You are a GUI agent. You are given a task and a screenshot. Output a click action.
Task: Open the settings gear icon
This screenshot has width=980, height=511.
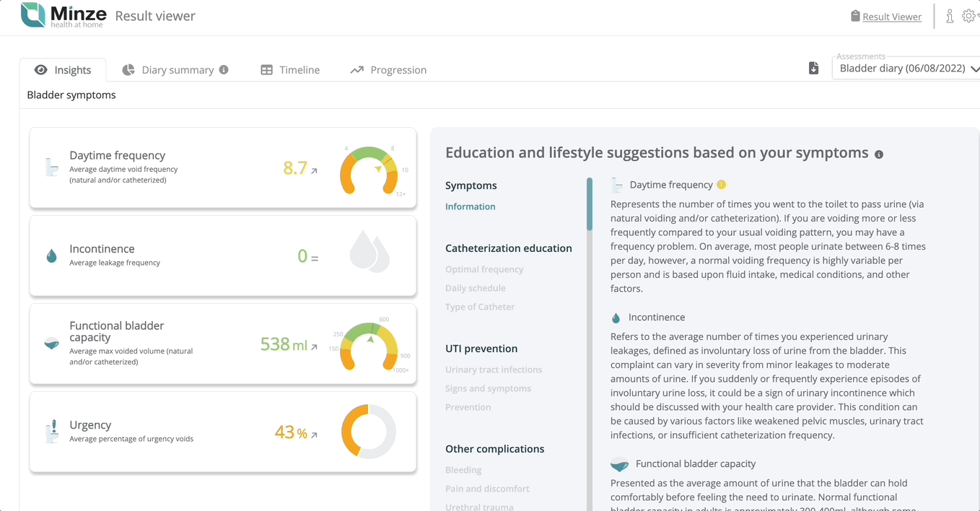[x=969, y=16]
